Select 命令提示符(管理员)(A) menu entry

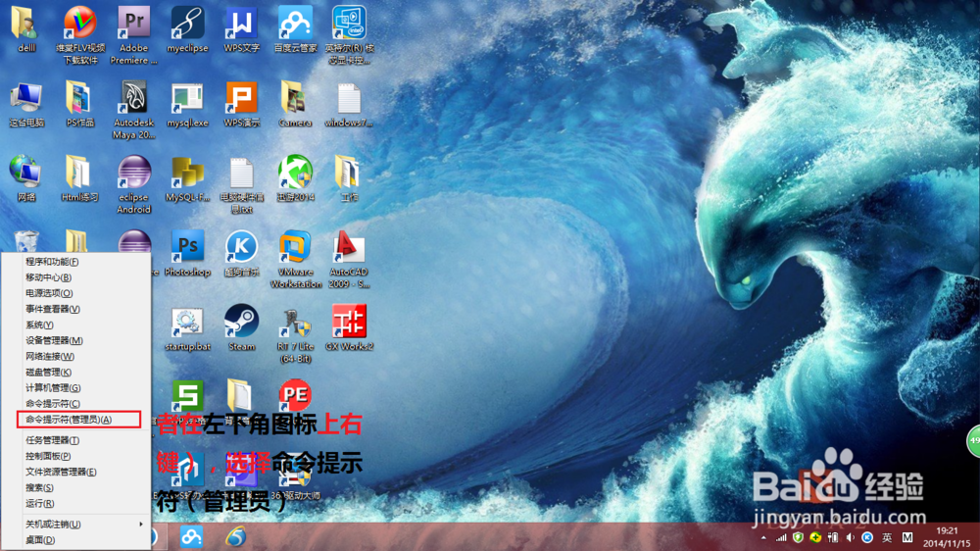(x=76, y=420)
